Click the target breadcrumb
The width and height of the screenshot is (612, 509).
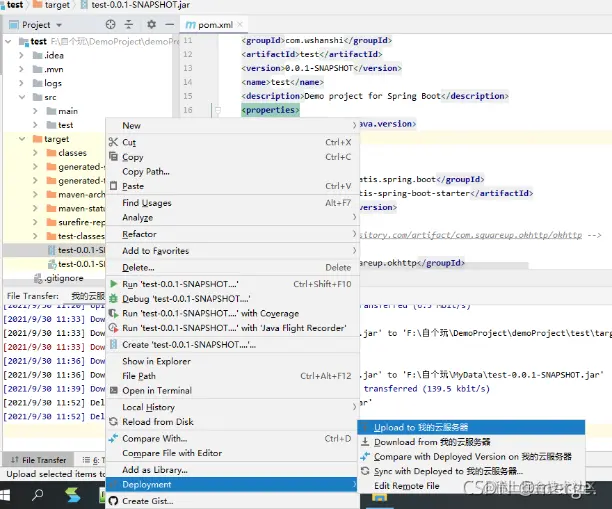click(x=52, y=5)
